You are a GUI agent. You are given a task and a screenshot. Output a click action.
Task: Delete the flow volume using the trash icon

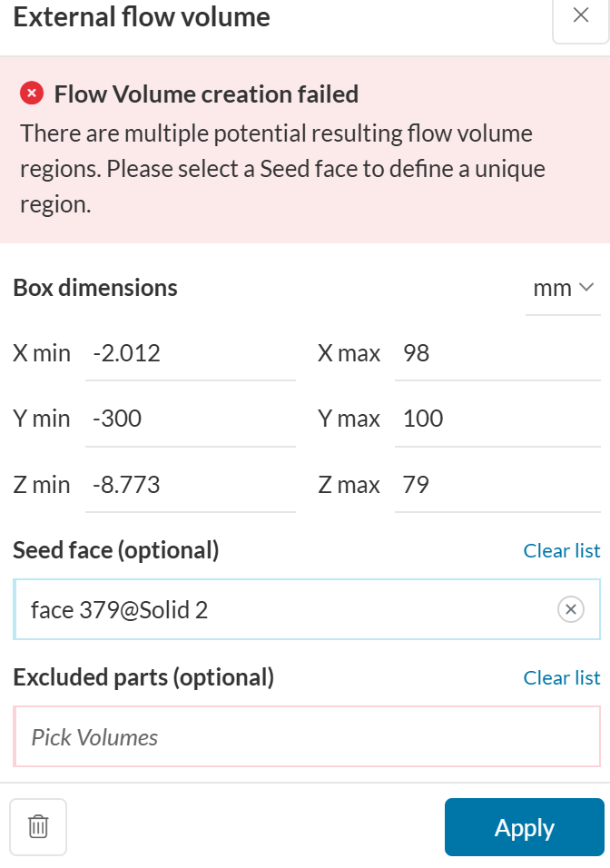point(38,826)
